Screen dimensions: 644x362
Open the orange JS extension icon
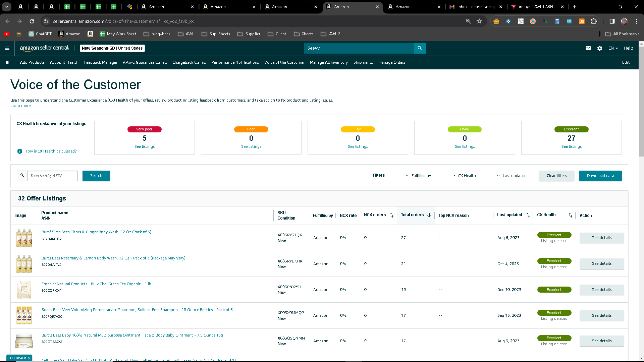(582, 21)
